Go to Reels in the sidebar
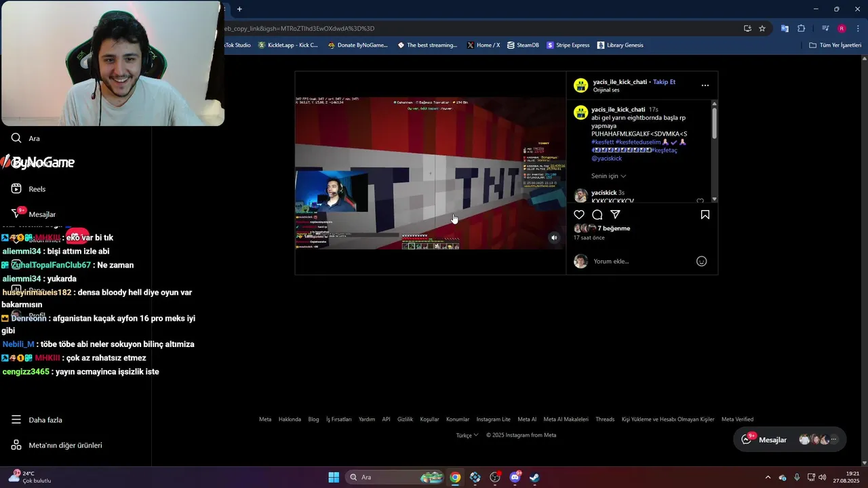The image size is (868, 488). [28, 189]
